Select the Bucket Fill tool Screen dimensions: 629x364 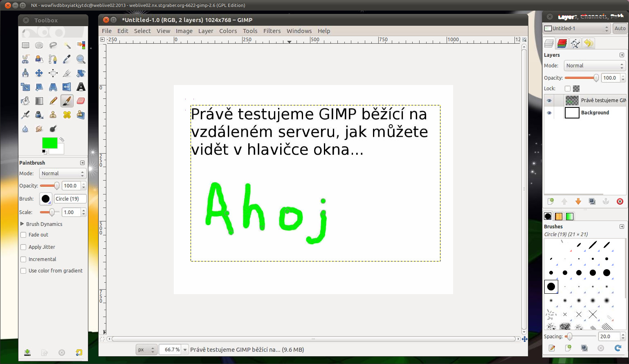click(x=25, y=101)
